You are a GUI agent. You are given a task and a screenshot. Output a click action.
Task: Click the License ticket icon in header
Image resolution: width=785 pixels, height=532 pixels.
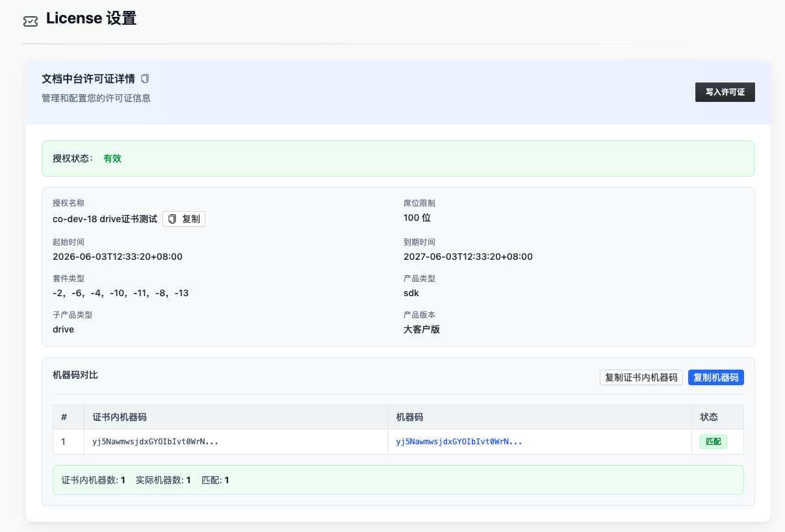click(x=31, y=21)
